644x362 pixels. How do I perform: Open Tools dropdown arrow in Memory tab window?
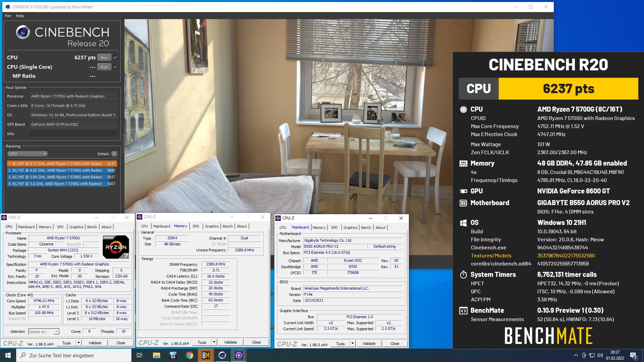214,342
